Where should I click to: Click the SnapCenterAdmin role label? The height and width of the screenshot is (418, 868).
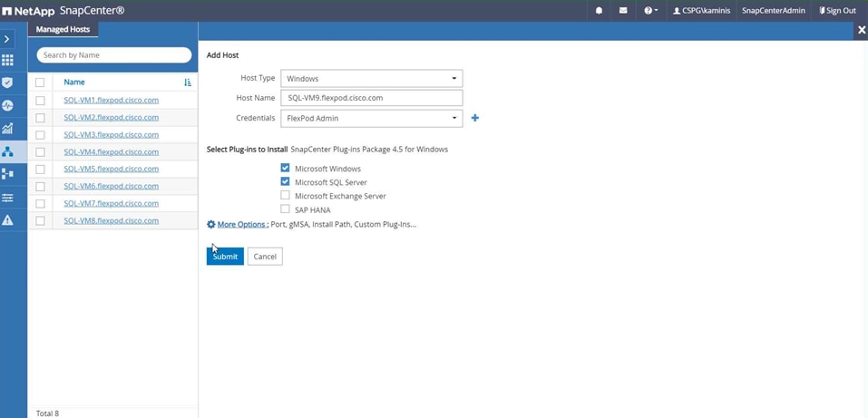pyautogui.click(x=774, y=11)
